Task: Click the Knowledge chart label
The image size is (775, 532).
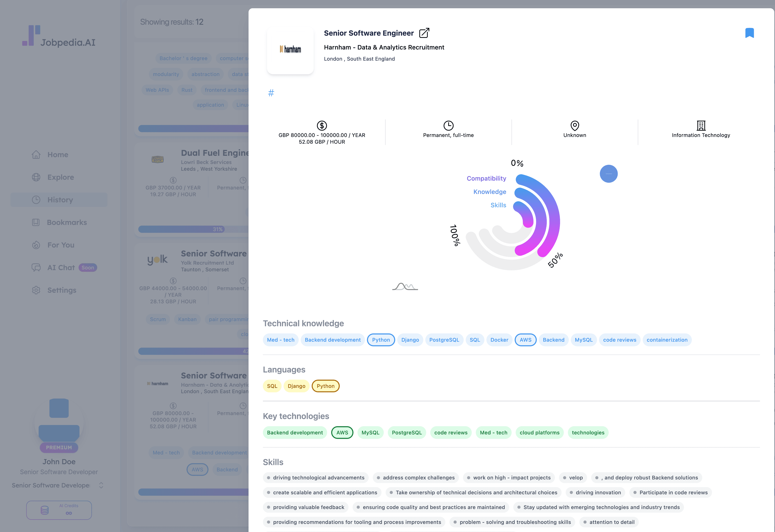Action: tap(490, 192)
